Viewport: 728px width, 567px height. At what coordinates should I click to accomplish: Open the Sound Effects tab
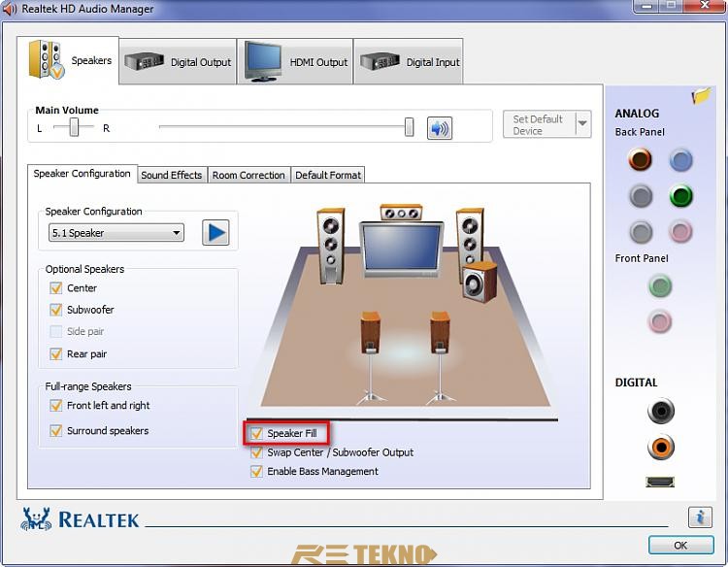pos(171,175)
